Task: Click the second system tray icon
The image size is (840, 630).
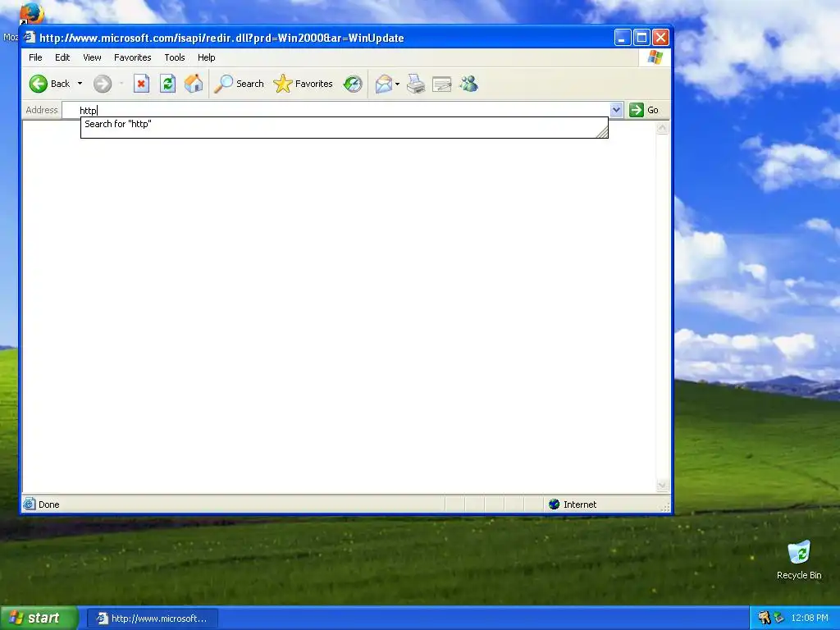Action: click(x=779, y=619)
